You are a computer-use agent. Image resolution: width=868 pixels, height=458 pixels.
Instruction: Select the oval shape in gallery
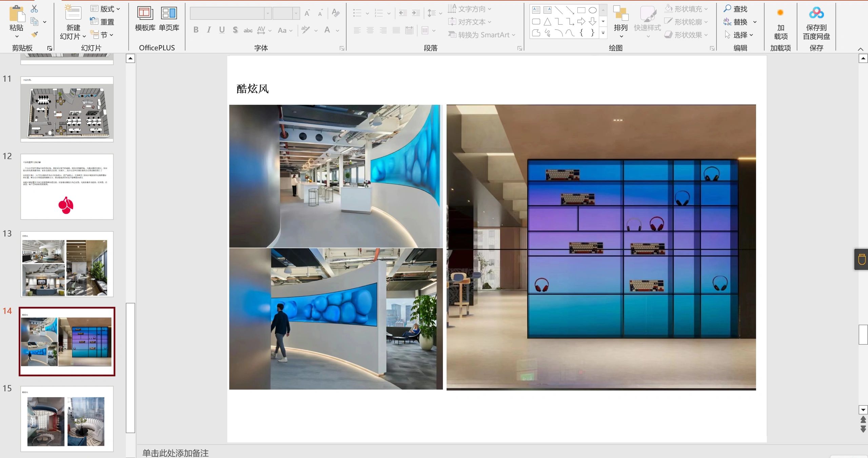[x=592, y=10]
